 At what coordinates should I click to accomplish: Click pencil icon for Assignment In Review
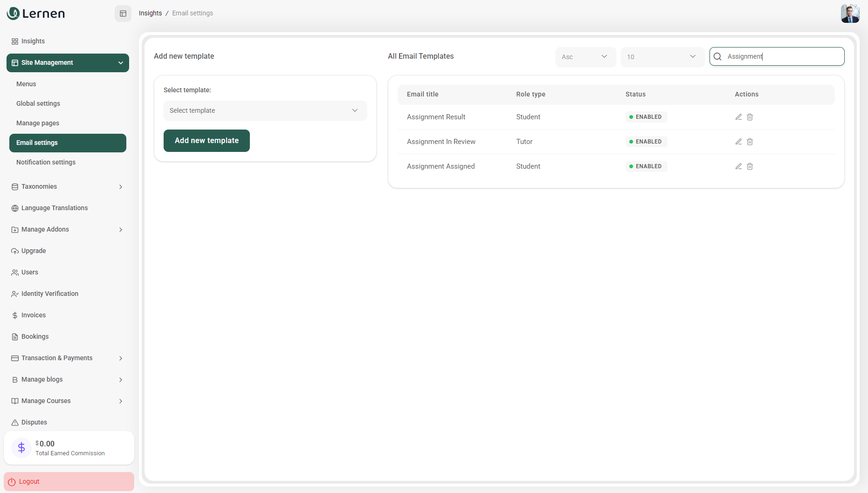738,142
